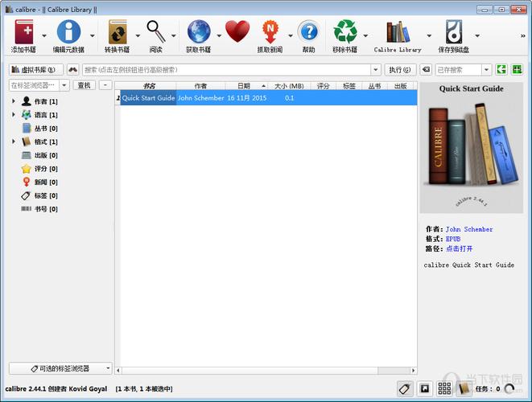Expand the Fetch news dropdown arrow

[291, 35]
